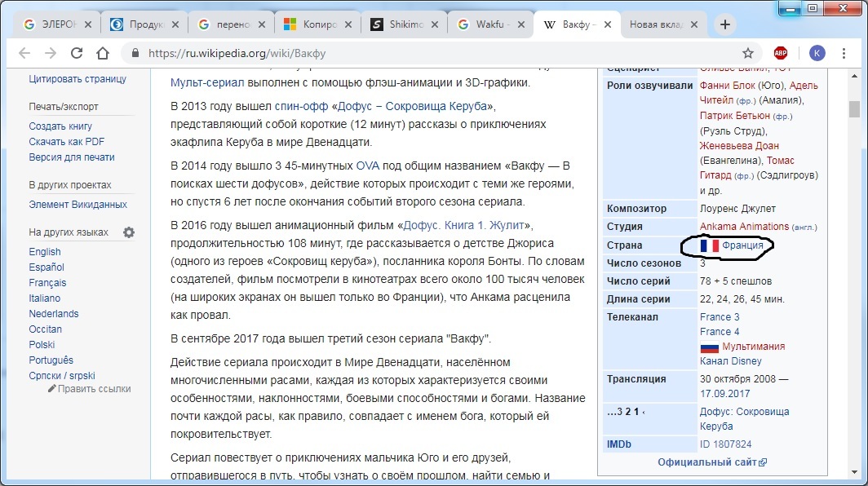Open the Цитировать страницу link
The height and width of the screenshot is (486, 868).
tap(77, 78)
